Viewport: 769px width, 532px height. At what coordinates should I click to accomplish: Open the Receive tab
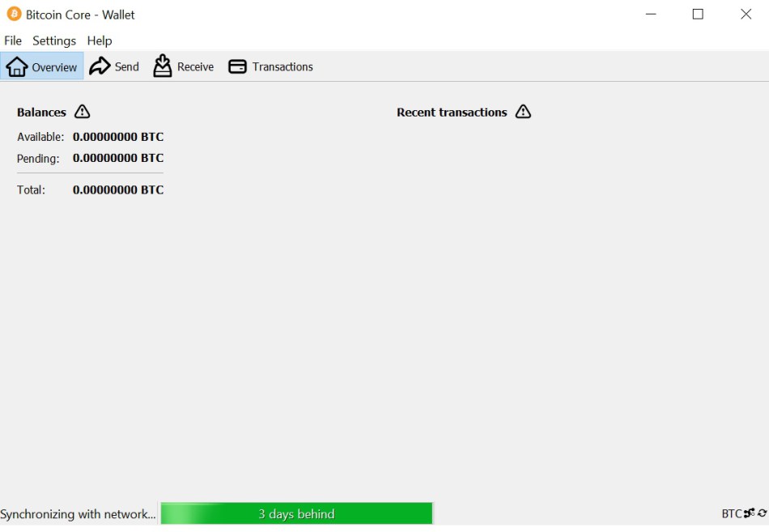coord(184,66)
